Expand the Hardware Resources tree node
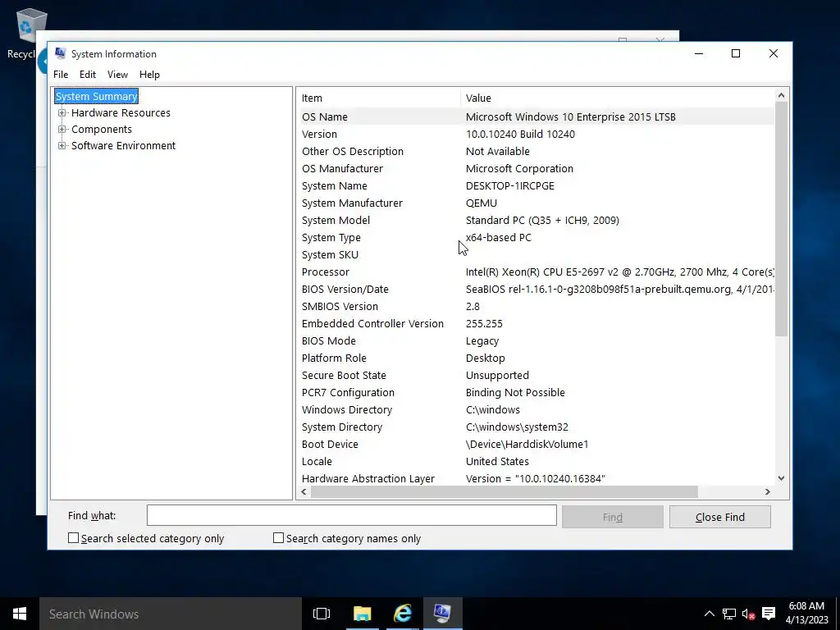This screenshot has width=840, height=630. tap(62, 113)
